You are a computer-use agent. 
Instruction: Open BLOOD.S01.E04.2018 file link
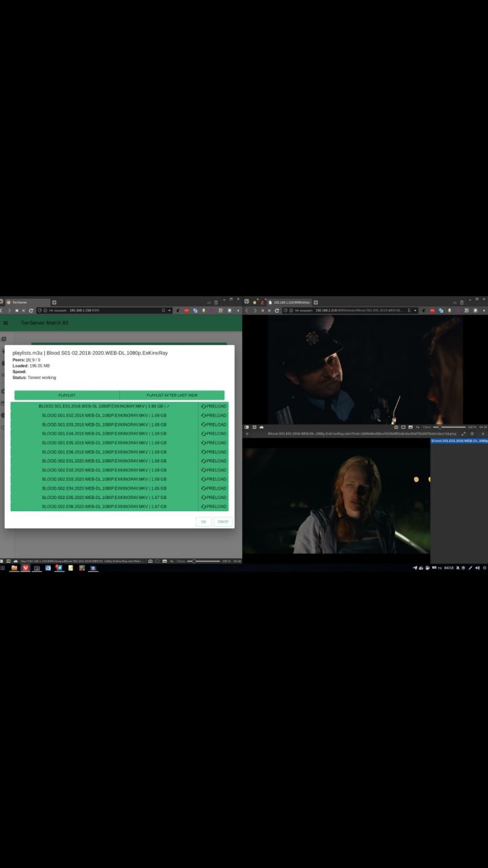tap(104, 433)
